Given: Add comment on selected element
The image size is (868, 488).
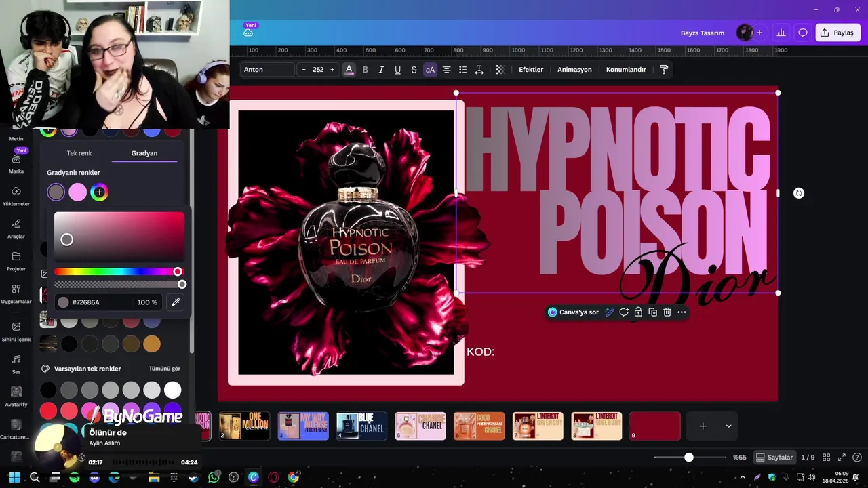Looking at the screenshot, I should click(x=624, y=312).
